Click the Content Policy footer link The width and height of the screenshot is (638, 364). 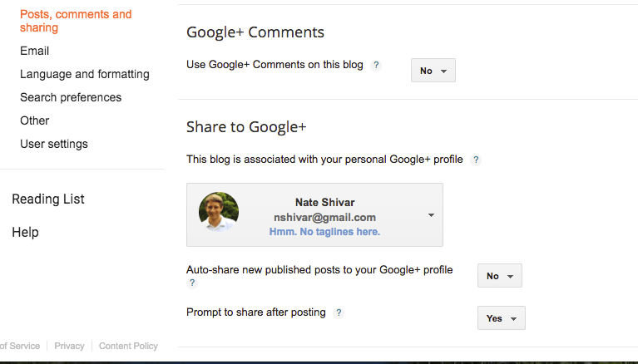click(x=128, y=346)
